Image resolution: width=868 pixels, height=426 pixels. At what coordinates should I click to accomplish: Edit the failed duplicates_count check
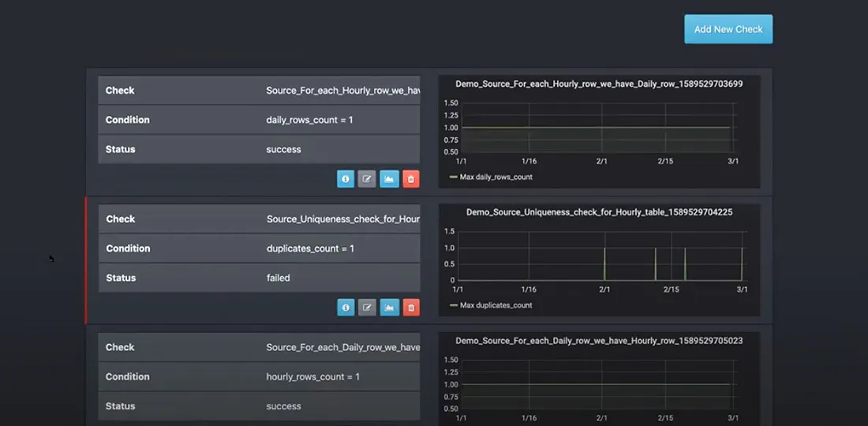tap(367, 308)
